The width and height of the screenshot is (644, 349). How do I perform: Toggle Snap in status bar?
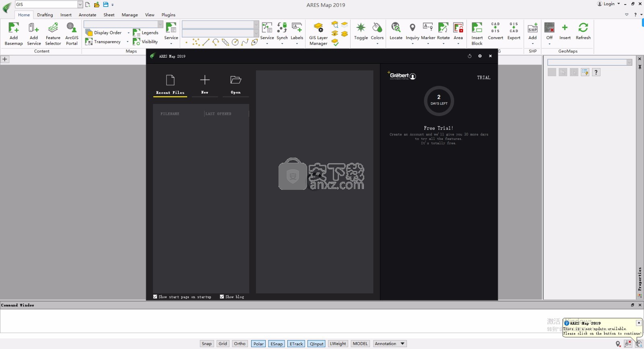[x=206, y=344]
